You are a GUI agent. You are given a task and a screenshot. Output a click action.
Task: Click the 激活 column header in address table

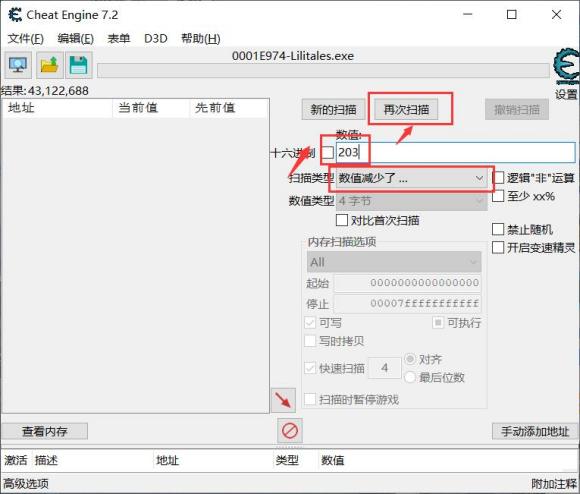pos(16,460)
